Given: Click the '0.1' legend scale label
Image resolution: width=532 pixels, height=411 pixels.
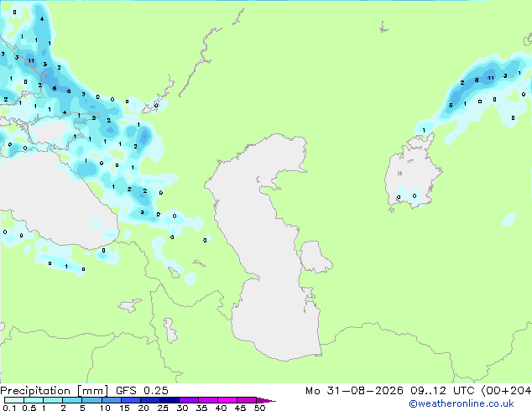Looking at the screenshot, I should point(9,408).
